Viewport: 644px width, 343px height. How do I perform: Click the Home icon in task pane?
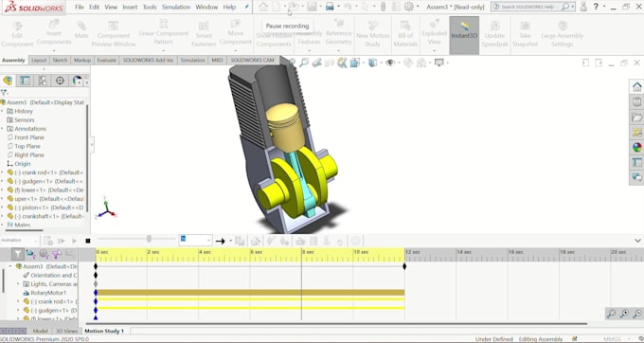coord(637,86)
